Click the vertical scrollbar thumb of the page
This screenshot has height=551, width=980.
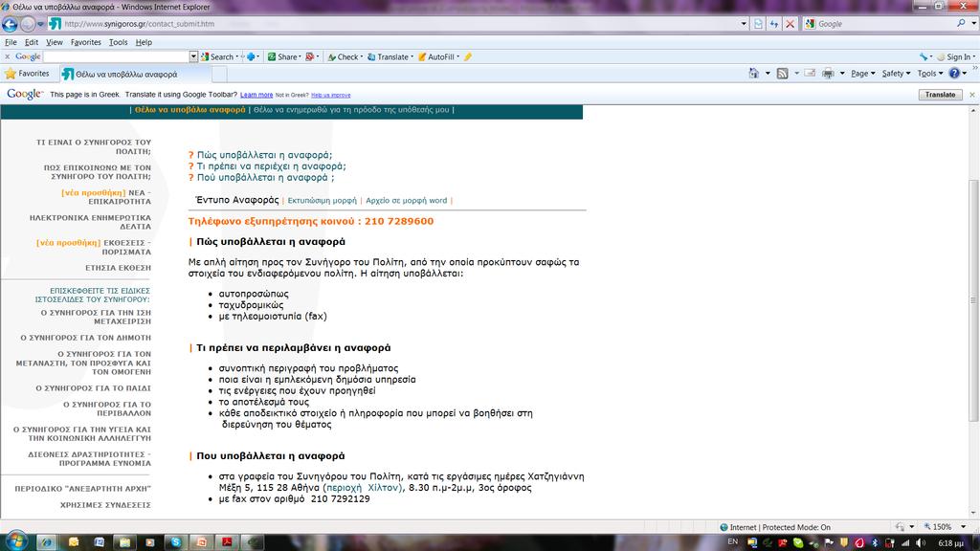(973, 299)
